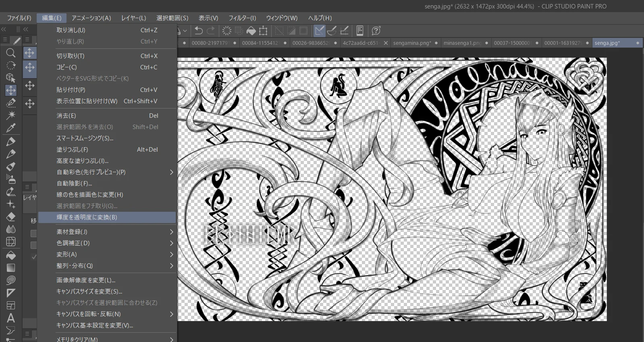The width and height of the screenshot is (644, 342).
Task: Choose 画像解像度を変更(L)...
Action: [x=107, y=280]
